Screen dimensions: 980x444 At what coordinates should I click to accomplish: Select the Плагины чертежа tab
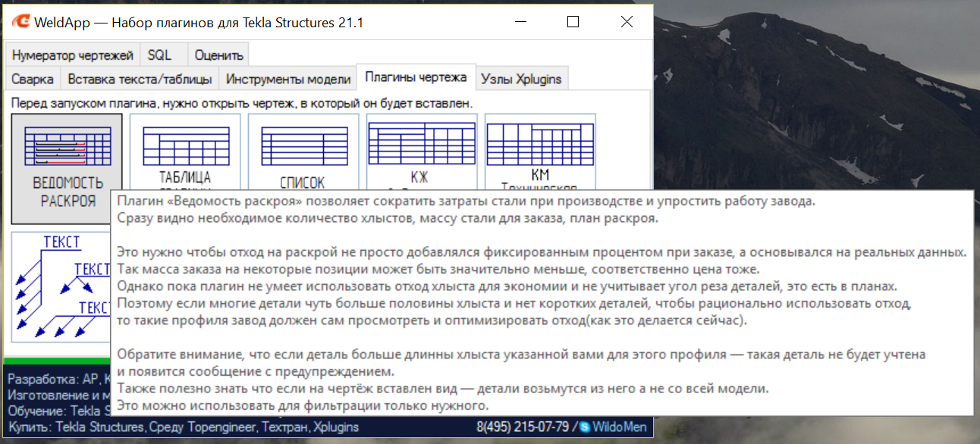416,77
